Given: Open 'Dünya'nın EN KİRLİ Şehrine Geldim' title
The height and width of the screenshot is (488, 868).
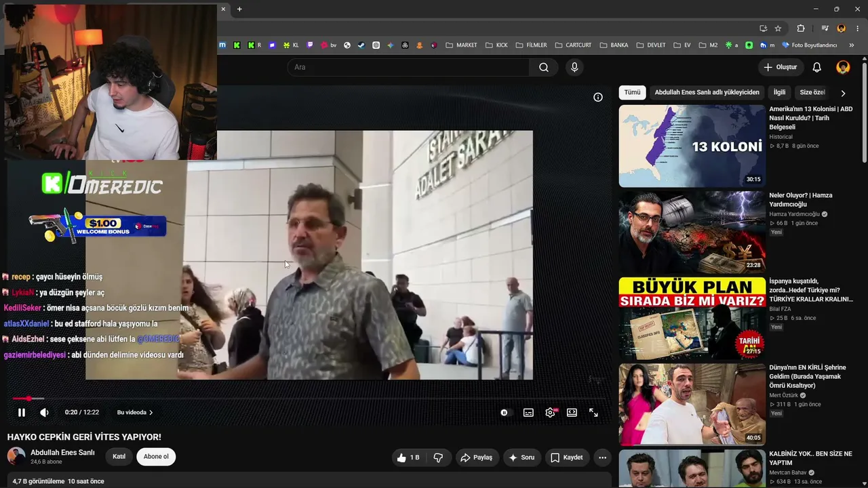Looking at the screenshot, I should pos(808,376).
